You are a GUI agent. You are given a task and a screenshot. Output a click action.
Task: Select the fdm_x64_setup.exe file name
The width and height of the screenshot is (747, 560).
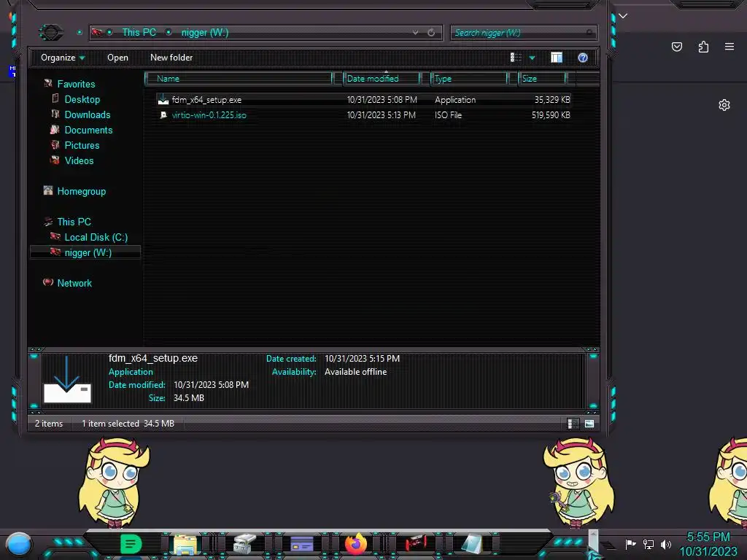(206, 99)
